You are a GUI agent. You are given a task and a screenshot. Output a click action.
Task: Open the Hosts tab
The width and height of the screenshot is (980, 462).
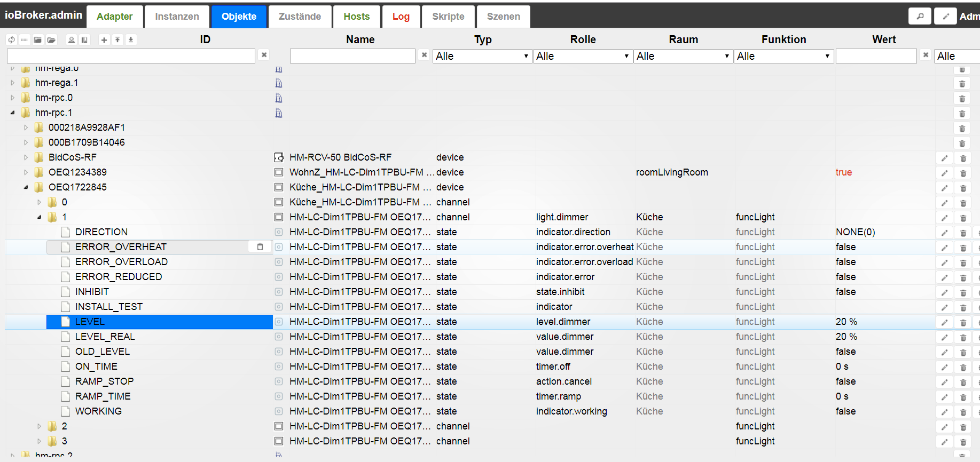[x=357, y=17]
